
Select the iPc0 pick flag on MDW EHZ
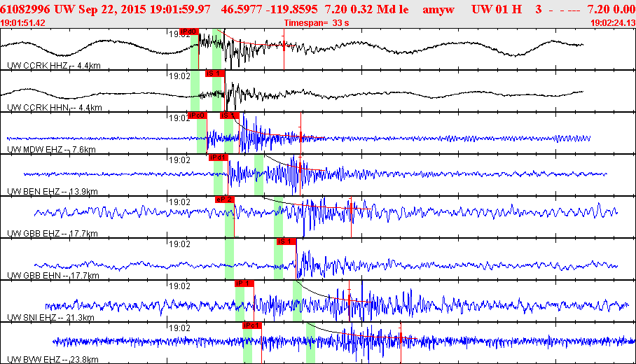point(198,115)
